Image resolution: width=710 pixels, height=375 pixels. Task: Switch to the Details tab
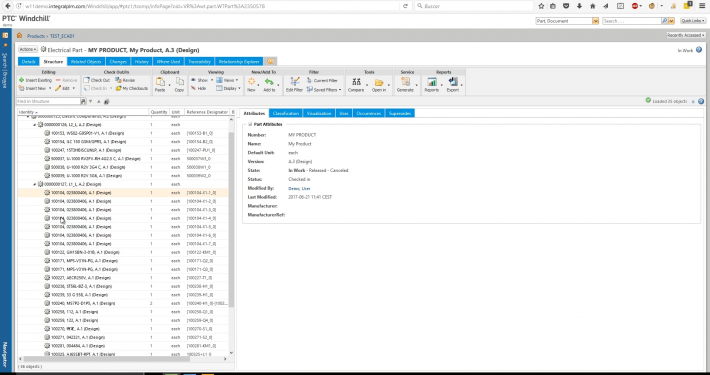29,62
